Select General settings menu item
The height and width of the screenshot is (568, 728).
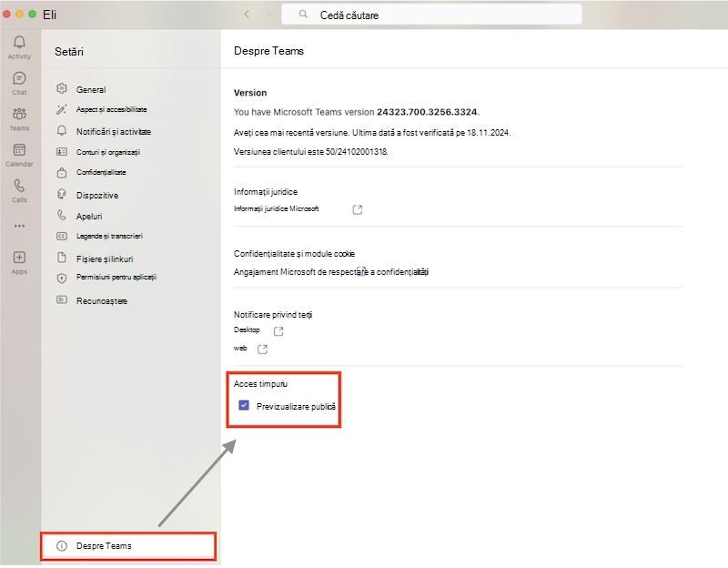[x=91, y=89]
